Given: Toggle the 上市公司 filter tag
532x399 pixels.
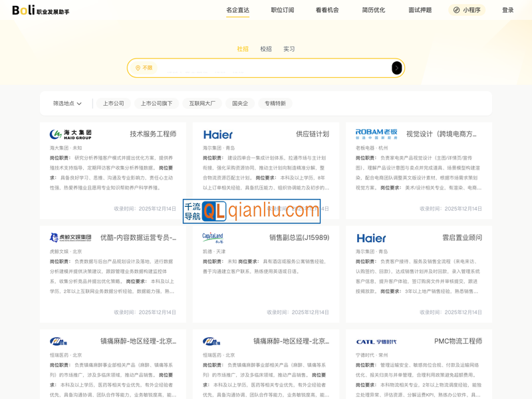Looking at the screenshot, I should (x=114, y=104).
